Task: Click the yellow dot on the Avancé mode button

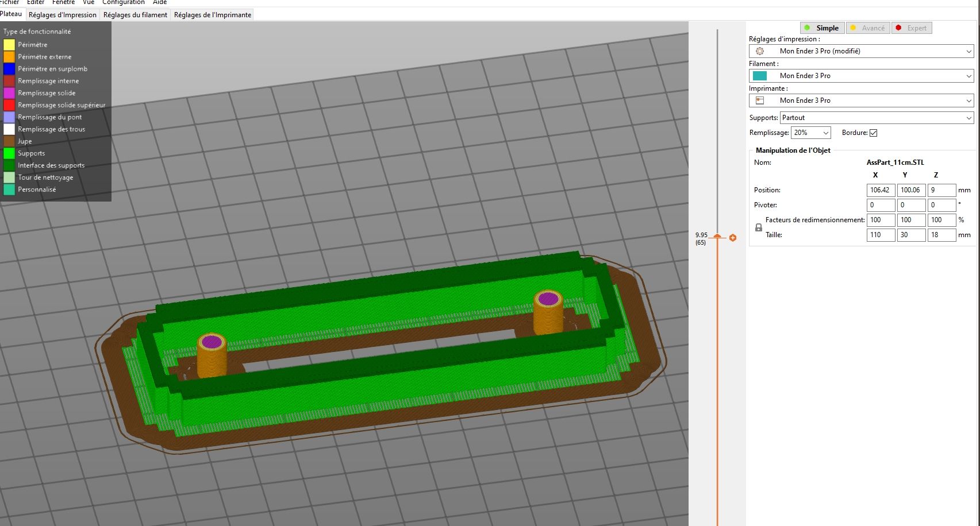Action: pos(853,28)
